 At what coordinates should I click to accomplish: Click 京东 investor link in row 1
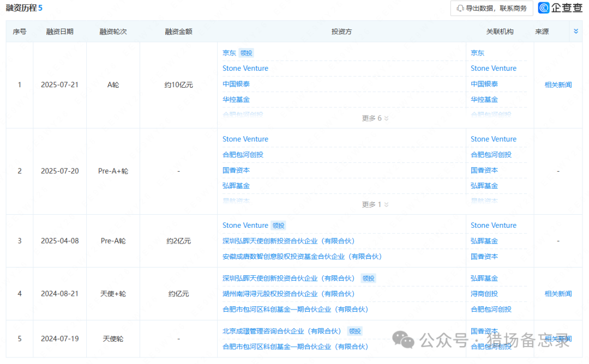(x=229, y=53)
